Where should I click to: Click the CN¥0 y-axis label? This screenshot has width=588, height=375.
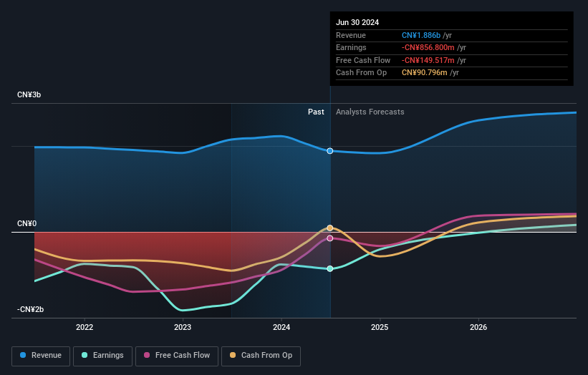pyautogui.click(x=26, y=224)
